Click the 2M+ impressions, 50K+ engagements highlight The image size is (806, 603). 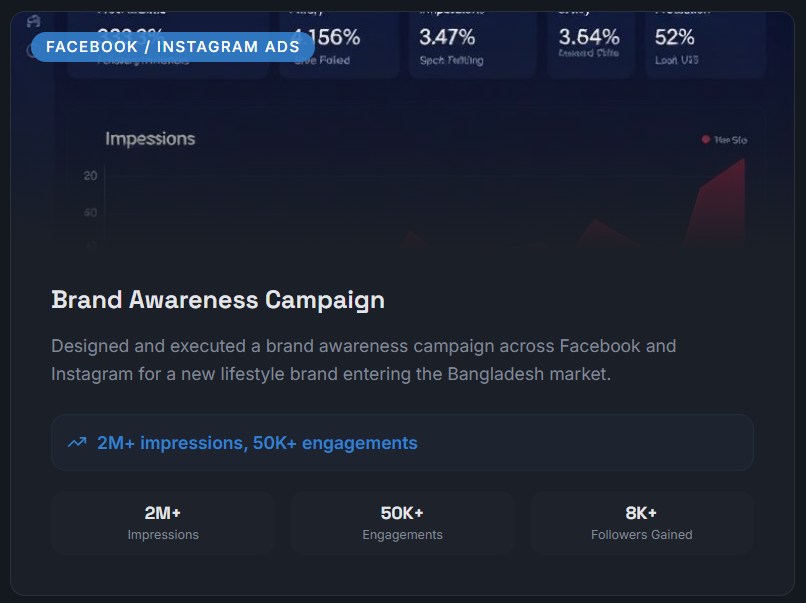coord(257,443)
